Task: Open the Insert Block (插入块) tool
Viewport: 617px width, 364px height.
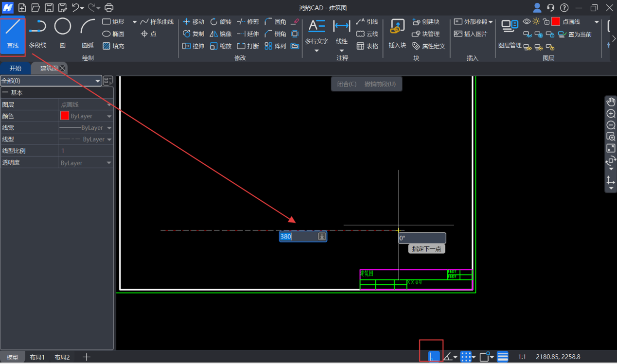Action: click(397, 33)
